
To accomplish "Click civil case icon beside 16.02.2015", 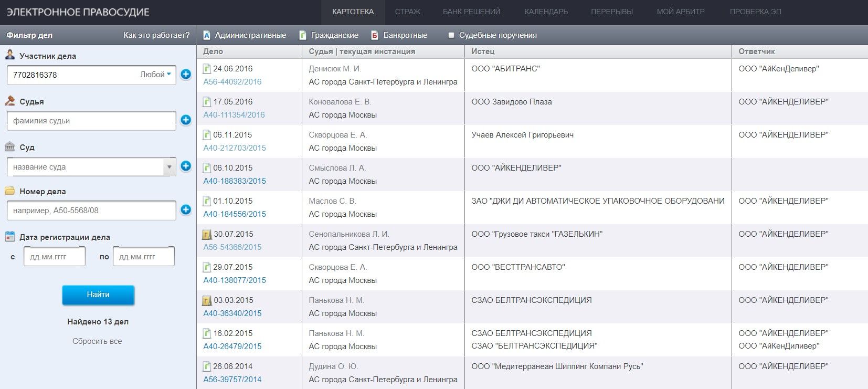I will click(x=207, y=333).
